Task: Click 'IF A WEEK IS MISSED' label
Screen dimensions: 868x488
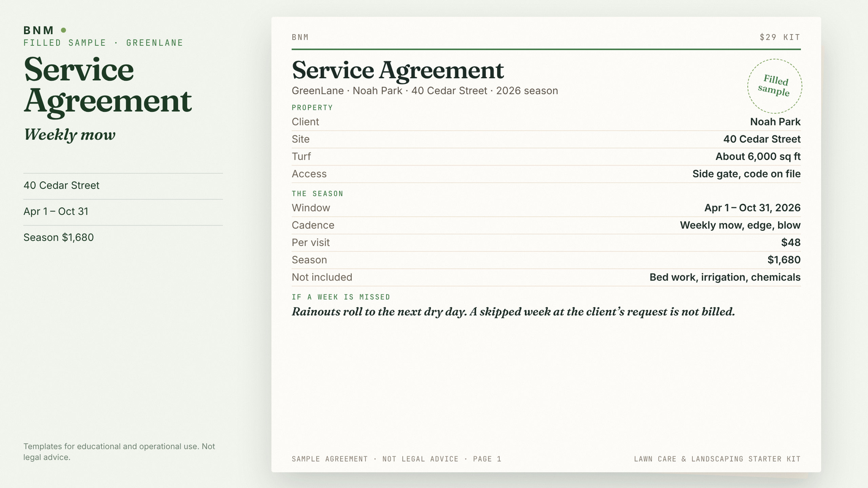Action: pyautogui.click(x=341, y=297)
